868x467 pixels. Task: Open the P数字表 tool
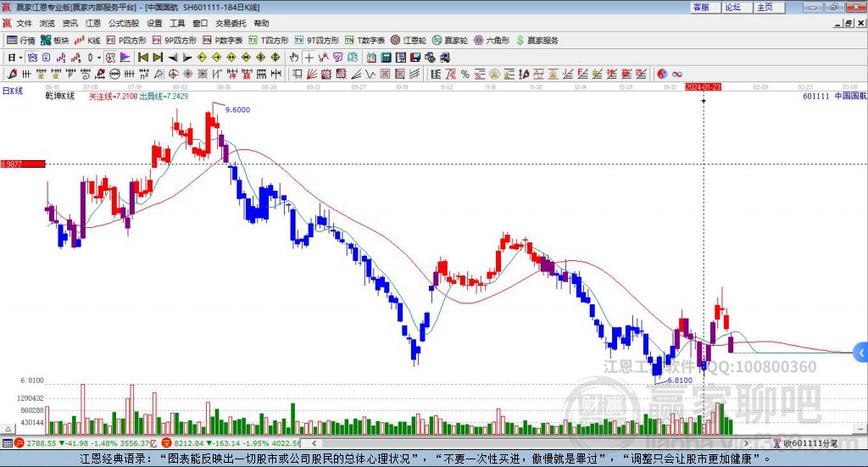(223, 41)
